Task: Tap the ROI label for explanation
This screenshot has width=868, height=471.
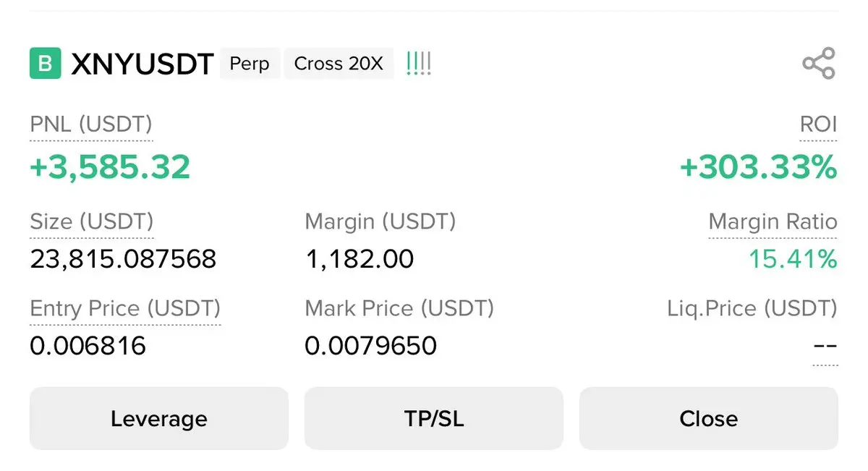Action: [x=818, y=124]
